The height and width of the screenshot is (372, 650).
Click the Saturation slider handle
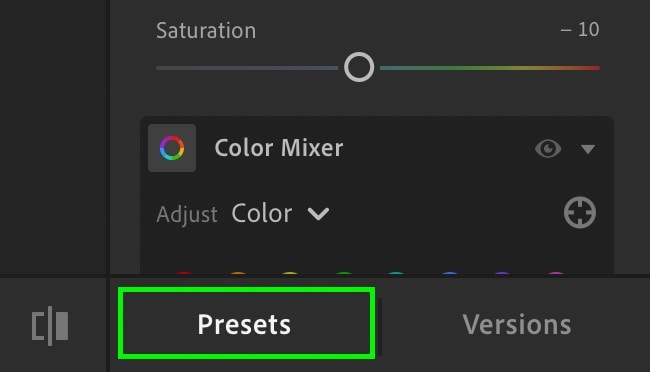[359, 67]
